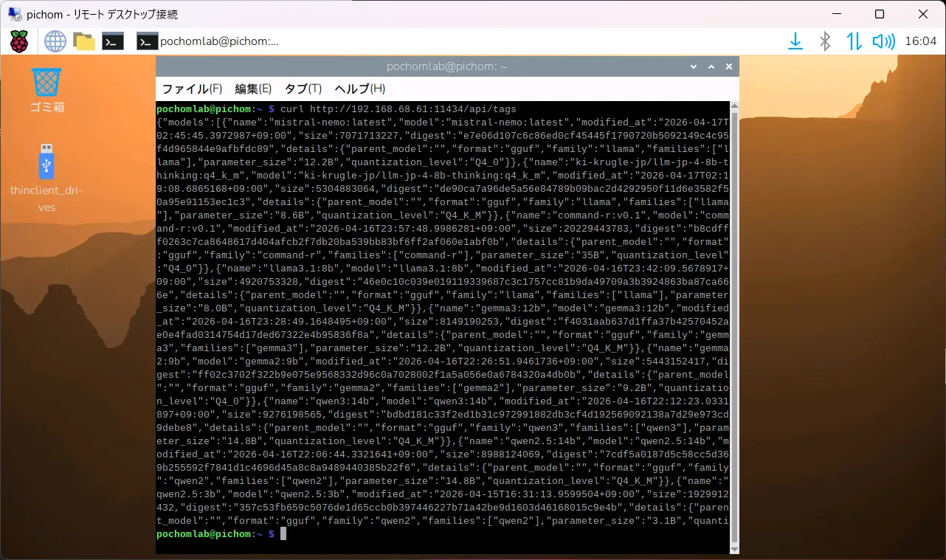The image size is (946, 560).
Task: Open the 編集(E) menu
Action: [x=253, y=89]
